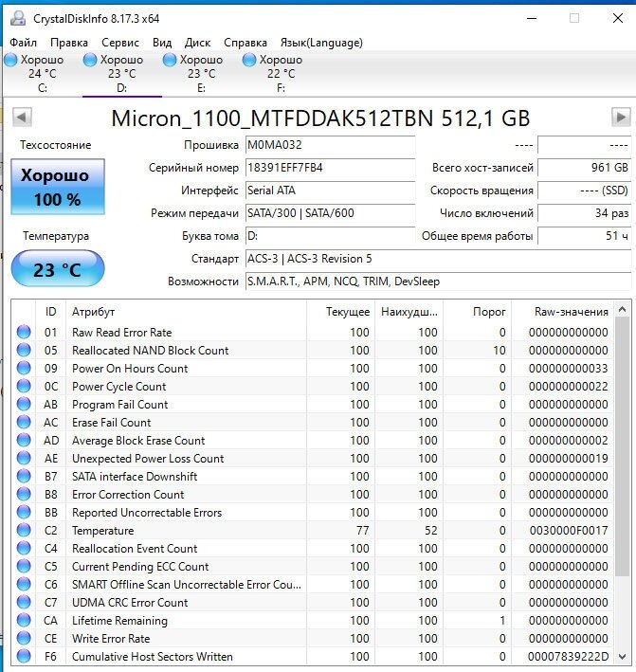This screenshot has height=672, width=636.
Task: Click the Атрибут column header
Action: (x=187, y=312)
